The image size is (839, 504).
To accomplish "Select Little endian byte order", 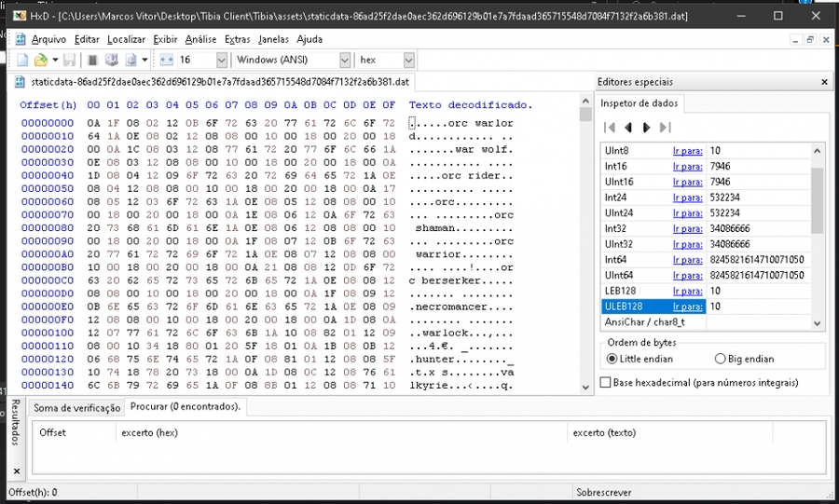I will (612, 360).
